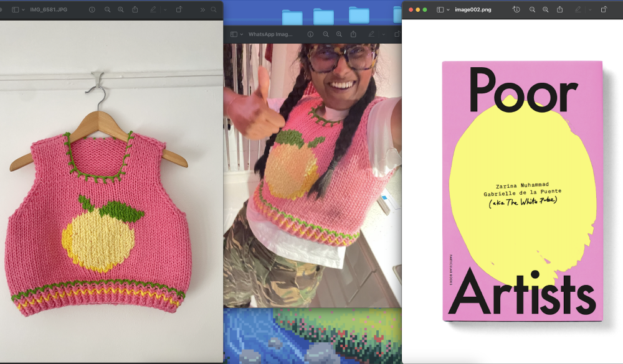Toggle the sidebar in the WhatsApp image window
The width and height of the screenshot is (623, 364).
coord(234,34)
